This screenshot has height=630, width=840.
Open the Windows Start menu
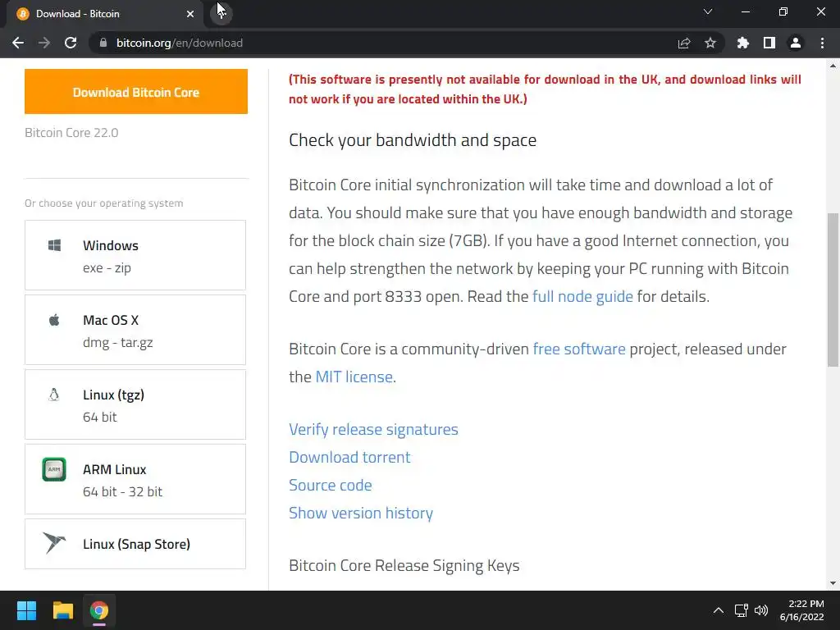coord(26,610)
